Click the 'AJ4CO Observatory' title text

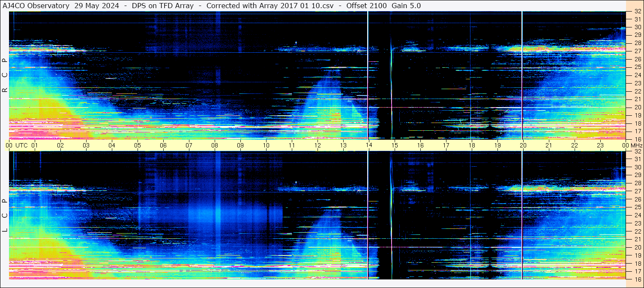[36, 6]
